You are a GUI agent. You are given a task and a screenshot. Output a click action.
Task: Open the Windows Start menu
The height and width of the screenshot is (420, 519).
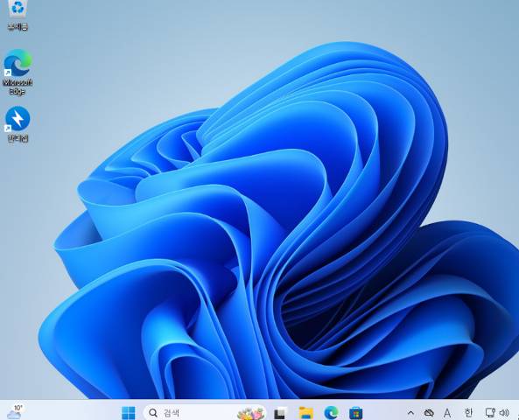(129, 413)
